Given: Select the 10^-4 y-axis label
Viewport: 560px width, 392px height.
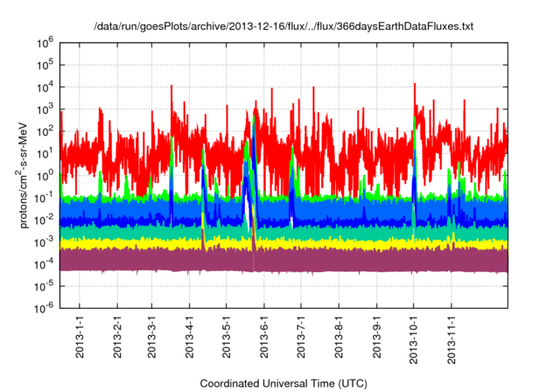Looking at the screenshot, I should click(44, 264).
